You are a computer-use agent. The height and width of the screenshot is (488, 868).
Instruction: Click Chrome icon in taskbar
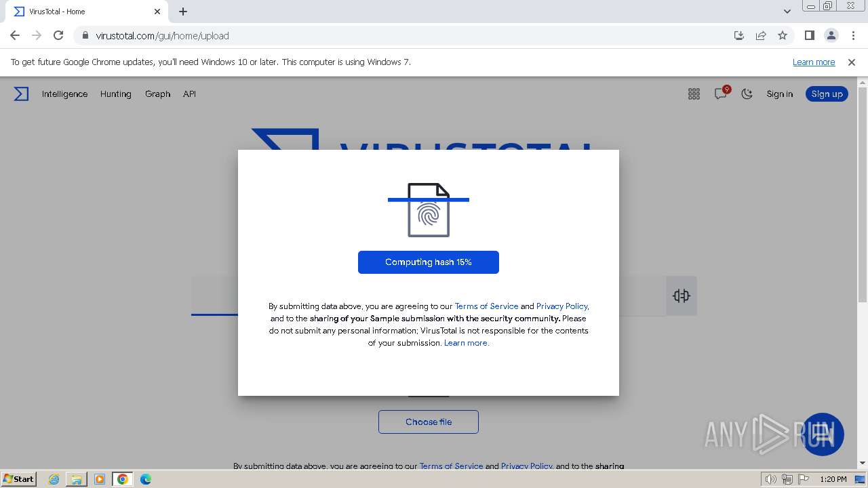123,479
